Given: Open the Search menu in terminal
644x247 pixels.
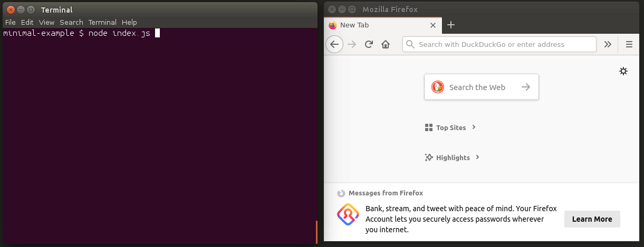Looking at the screenshot, I should pyautogui.click(x=71, y=22).
